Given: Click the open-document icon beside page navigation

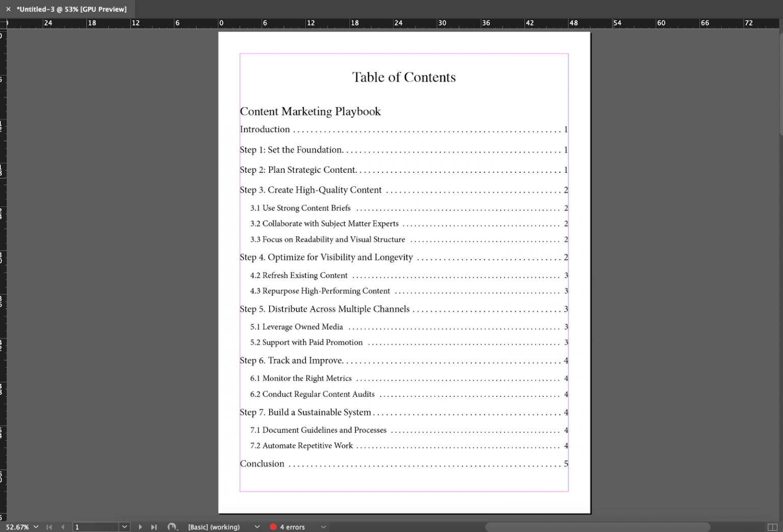Looking at the screenshot, I should (172, 527).
